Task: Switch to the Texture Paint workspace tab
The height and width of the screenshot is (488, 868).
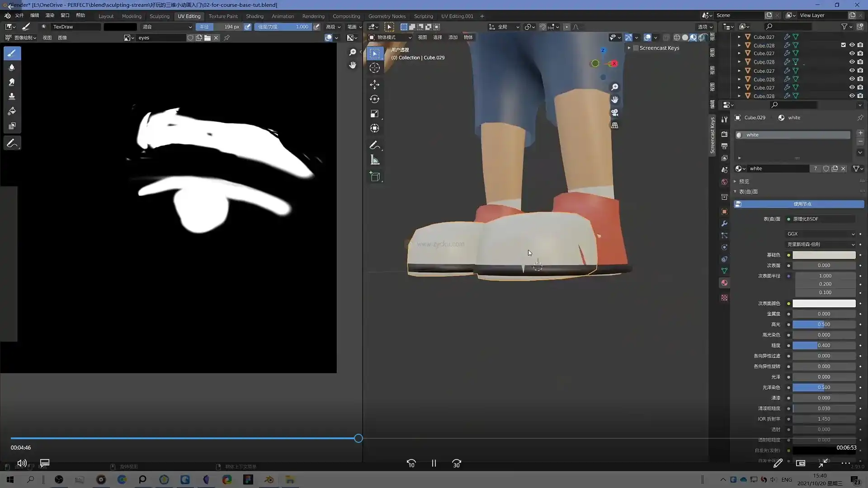Action: [x=223, y=16]
